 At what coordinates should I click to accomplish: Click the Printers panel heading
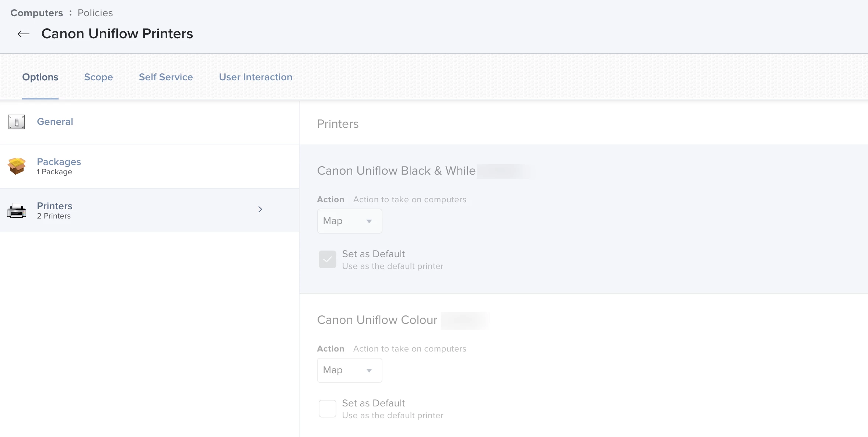click(x=338, y=124)
